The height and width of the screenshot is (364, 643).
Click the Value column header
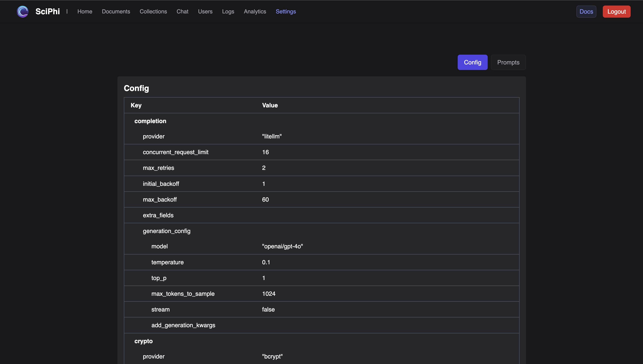270,105
